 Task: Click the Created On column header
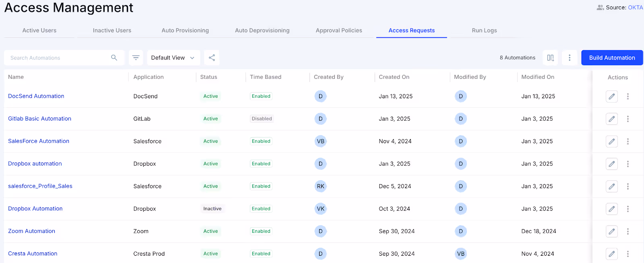pos(394,77)
